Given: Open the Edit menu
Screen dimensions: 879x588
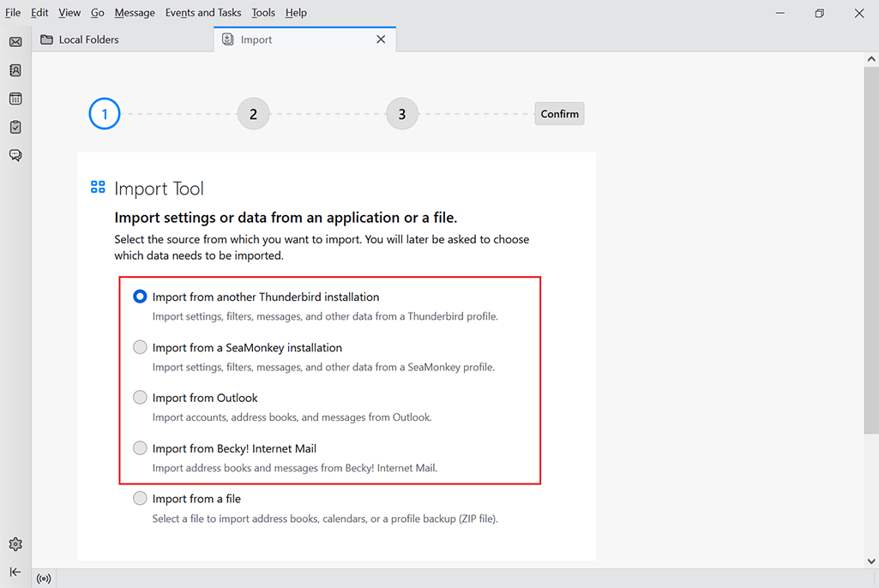Looking at the screenshot, I should click(39, 12).
